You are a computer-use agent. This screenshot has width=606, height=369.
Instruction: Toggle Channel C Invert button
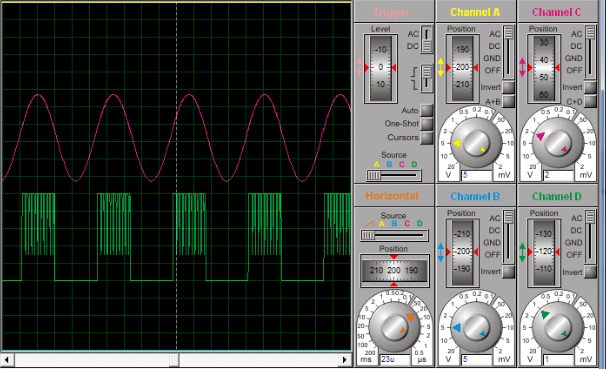pos(590,87)
